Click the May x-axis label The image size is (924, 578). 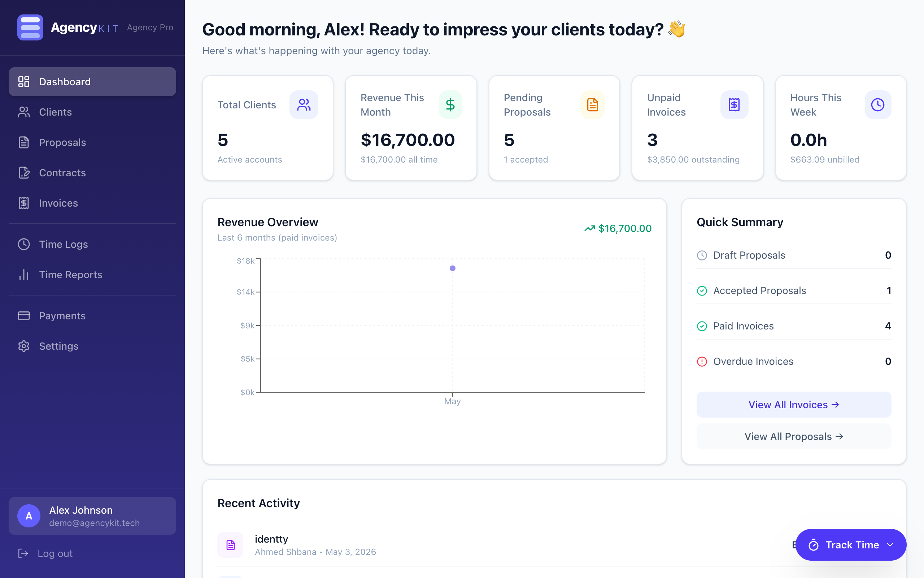453,401
